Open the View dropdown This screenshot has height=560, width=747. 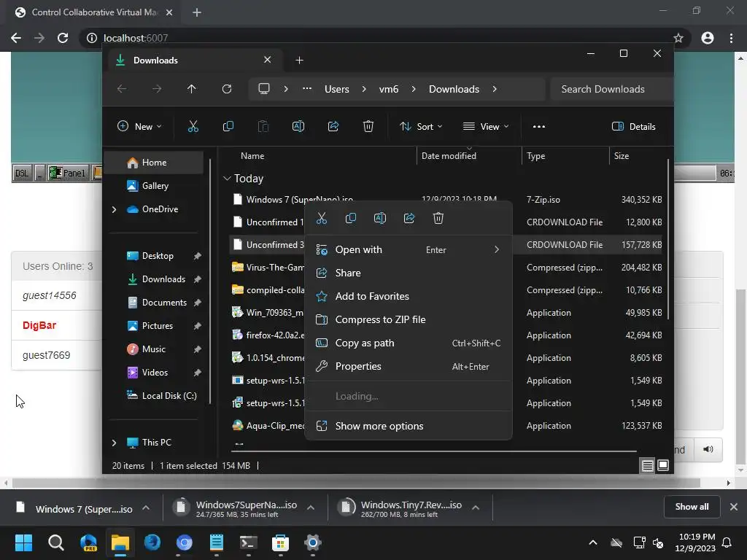(486, 127)
